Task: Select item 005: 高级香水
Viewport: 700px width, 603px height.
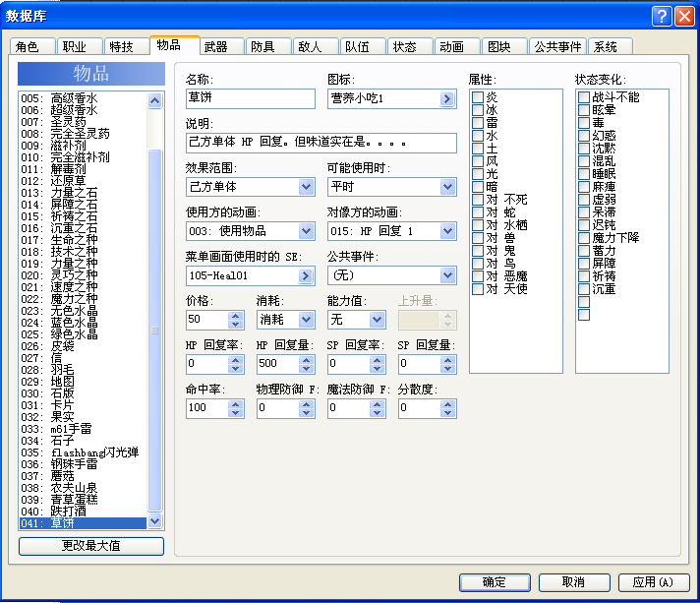Action: (83, 98)
